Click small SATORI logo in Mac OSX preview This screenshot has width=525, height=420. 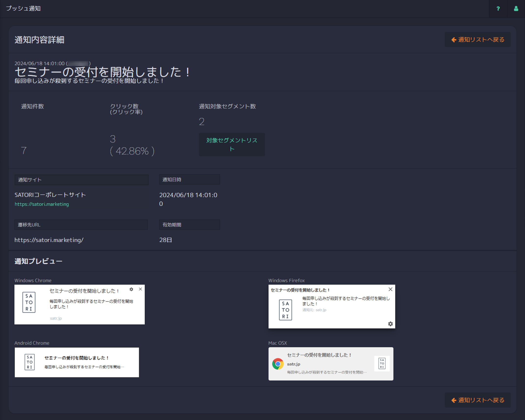[x=382, y=363]
